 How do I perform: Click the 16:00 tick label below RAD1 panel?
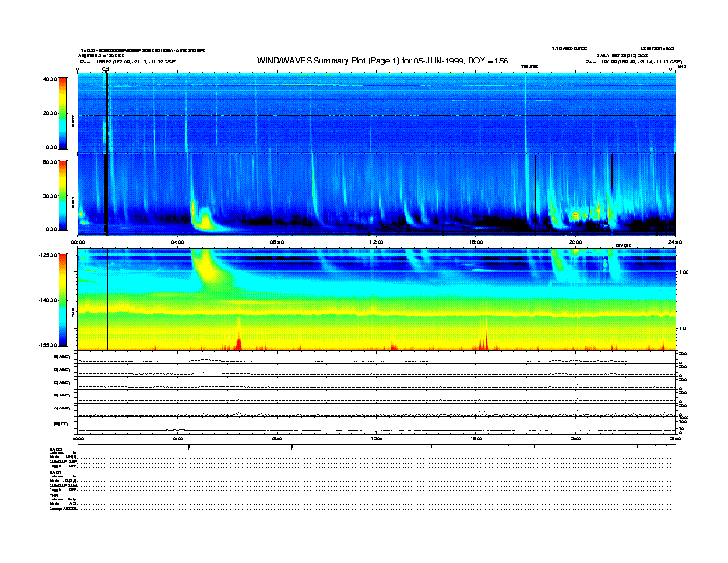(x=476, y=242)
